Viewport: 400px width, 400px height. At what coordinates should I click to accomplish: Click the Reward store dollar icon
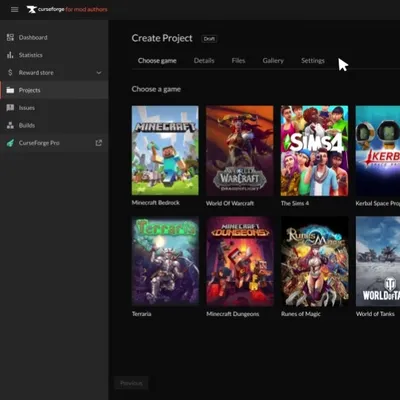tap(10, 72)
